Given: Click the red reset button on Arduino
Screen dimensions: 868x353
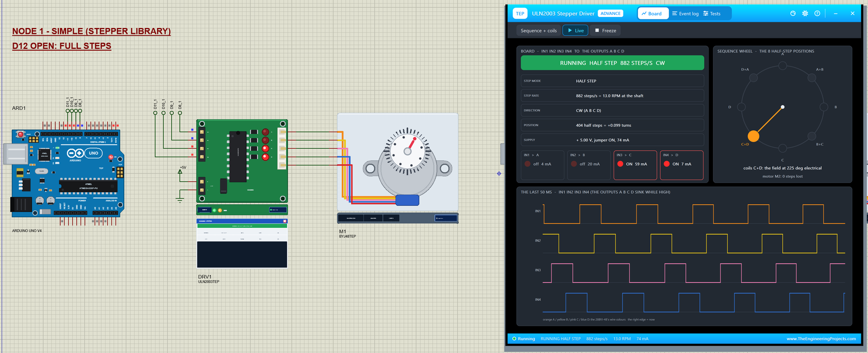Looking at the screenshot, I should [21, 134].
